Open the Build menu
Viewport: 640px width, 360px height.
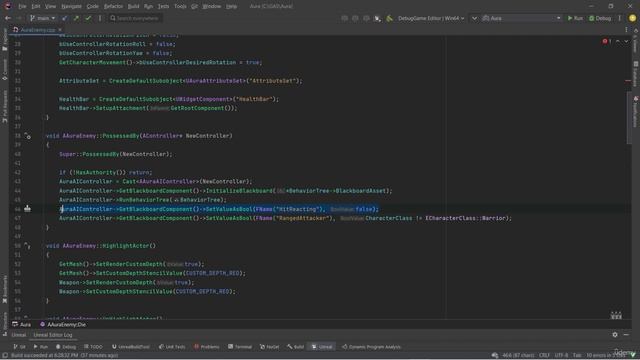pos(133,6)
